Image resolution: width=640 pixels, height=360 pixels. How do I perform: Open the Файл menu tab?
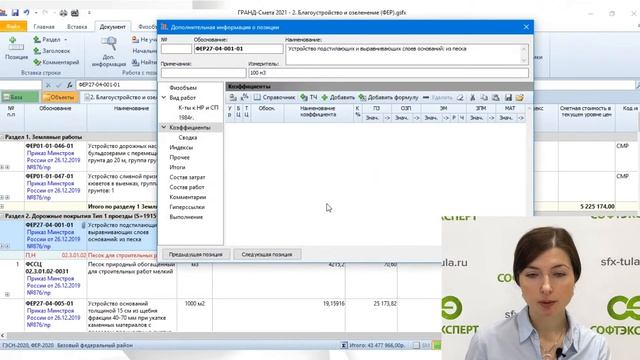tap(13, 27)
